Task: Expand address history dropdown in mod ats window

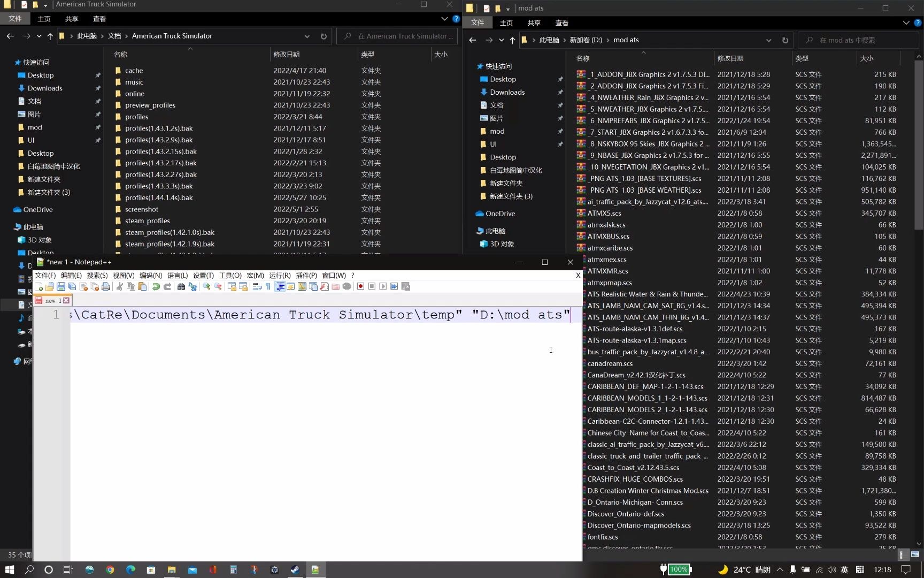Action: point(768,40)
